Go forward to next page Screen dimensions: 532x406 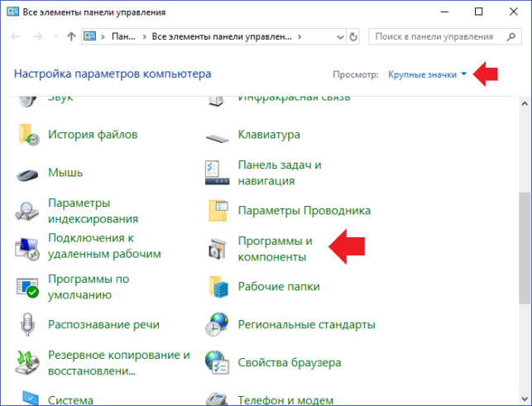38,36
